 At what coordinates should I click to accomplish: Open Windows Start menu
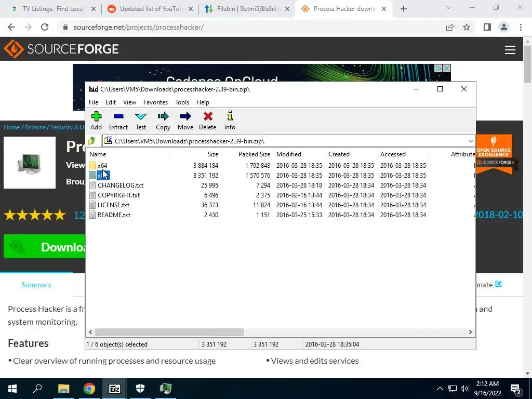pyautogui.click(x=12, y=389)
